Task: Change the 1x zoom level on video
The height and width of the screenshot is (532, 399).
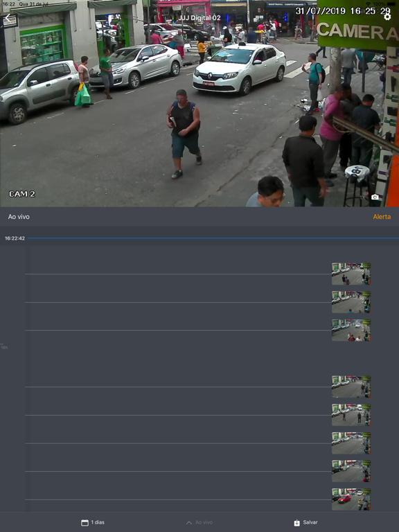Action: click(x=363, y=197)
